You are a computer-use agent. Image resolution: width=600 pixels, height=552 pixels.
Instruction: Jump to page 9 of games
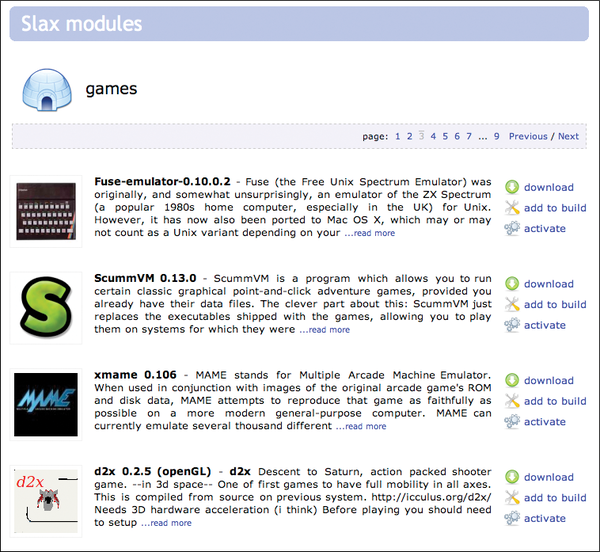pos(496,136)
